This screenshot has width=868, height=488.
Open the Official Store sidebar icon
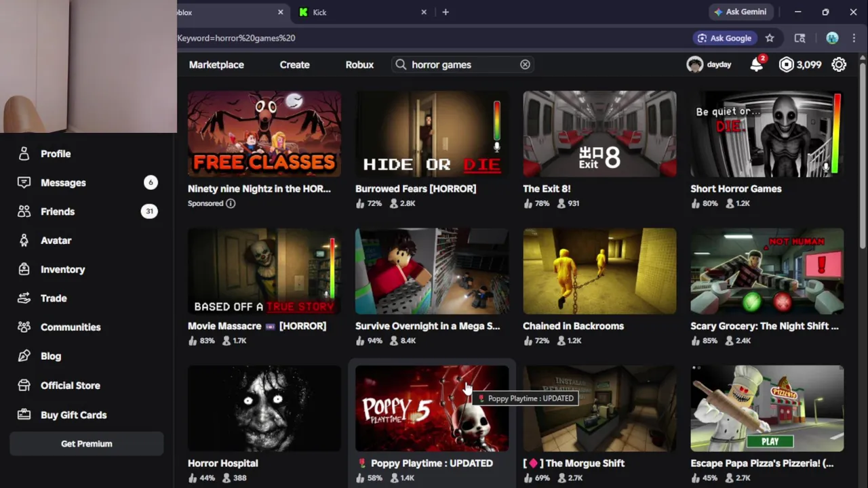tap(24, 385)
